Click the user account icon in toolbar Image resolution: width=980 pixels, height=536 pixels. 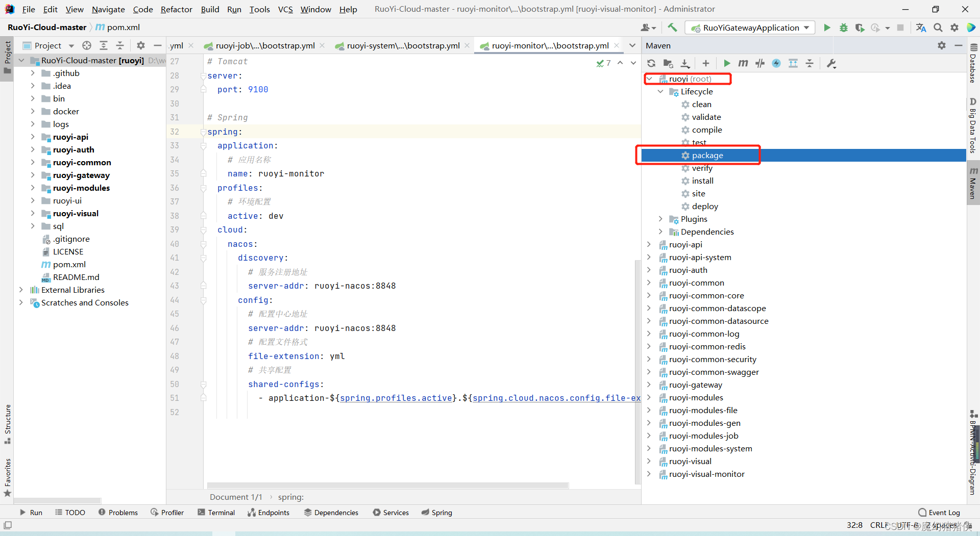pos(648,28)
